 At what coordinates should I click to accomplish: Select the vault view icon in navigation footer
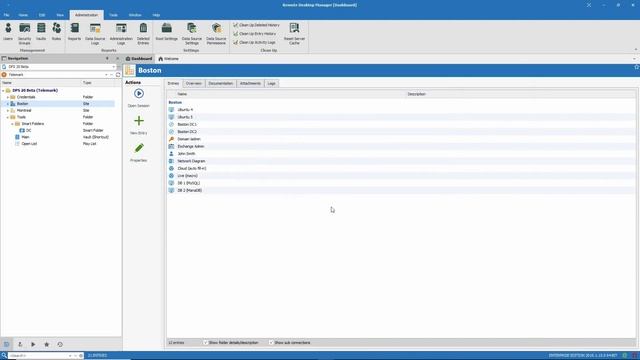point(7,344)
